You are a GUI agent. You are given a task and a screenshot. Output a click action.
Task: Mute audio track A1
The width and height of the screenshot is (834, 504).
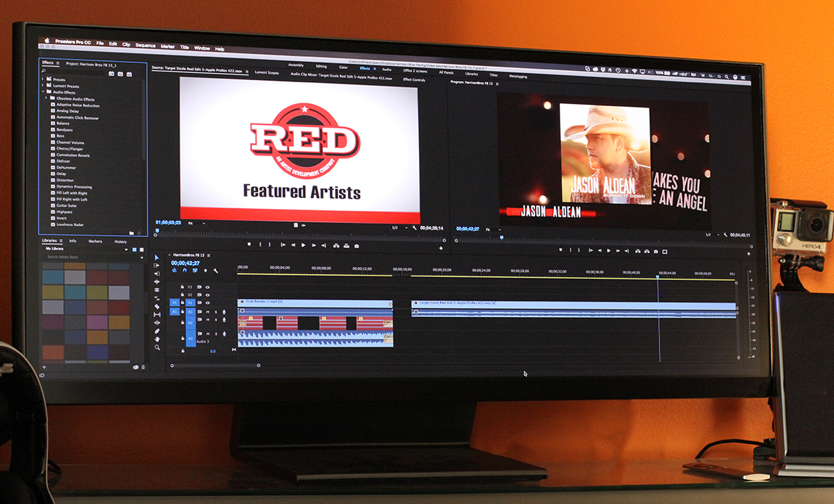[208, 312]
